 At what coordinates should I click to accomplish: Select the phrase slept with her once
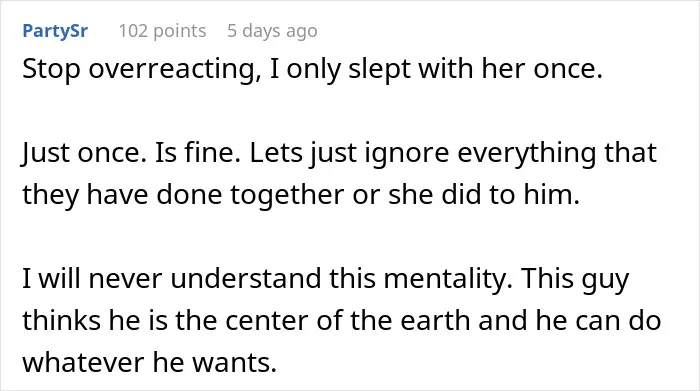click(475, 69)
